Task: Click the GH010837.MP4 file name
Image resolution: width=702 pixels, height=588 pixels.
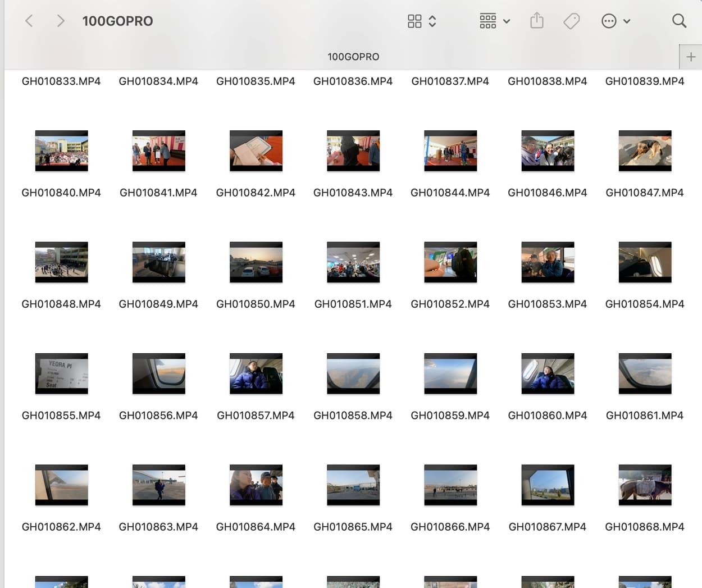Action: 450,81
